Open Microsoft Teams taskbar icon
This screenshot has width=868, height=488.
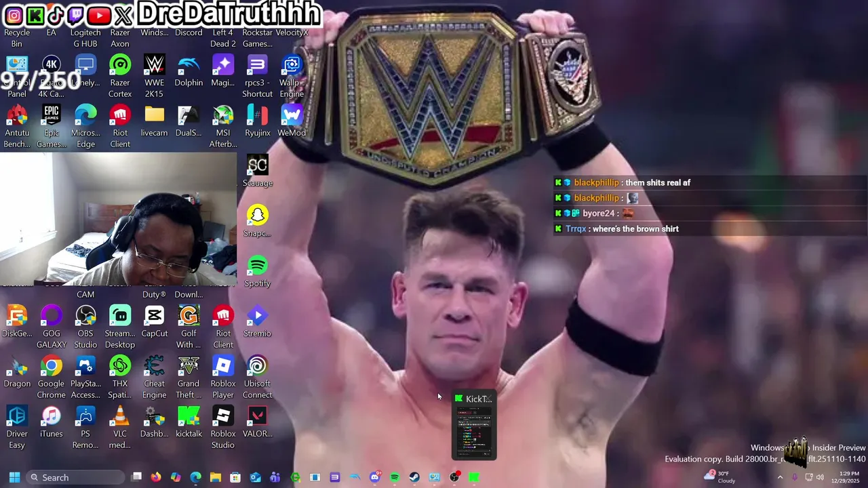pyautogui.click(x=275, y=477)
